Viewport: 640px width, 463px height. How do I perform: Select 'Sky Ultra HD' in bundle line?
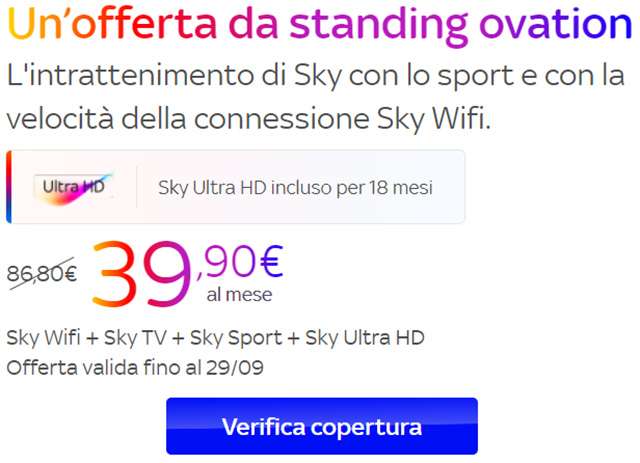coord(365,338)
